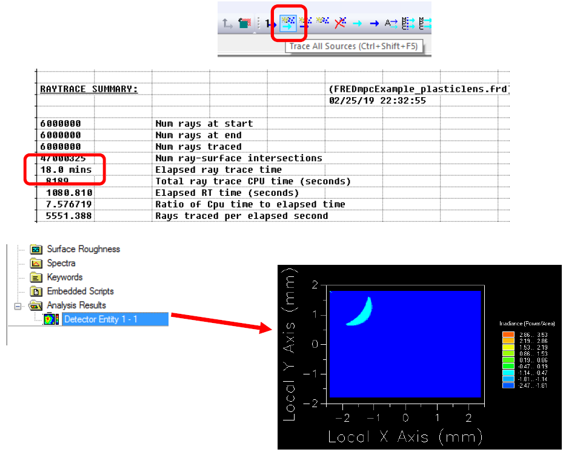Click the orange-red top legend swatch
The image size is (569, 455).
(x=508, y=335)
